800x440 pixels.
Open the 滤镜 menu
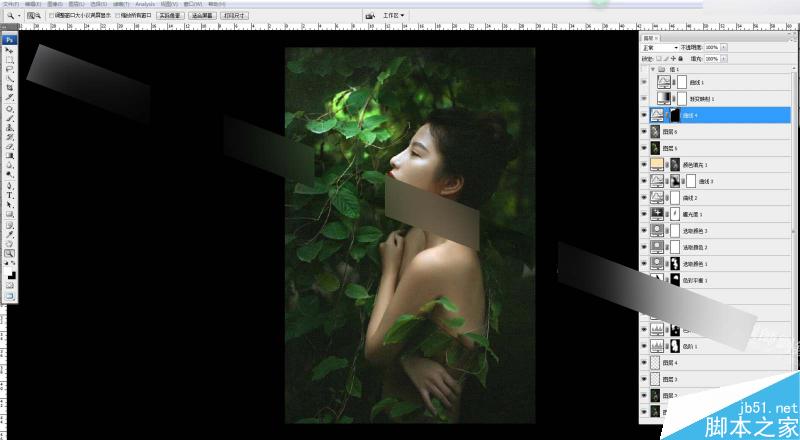coord(120,4)
